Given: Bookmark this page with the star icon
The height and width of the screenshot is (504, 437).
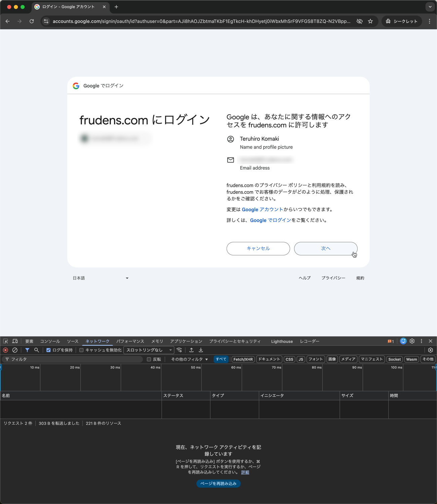Looking at the screenshot, I should coord(370,21).
